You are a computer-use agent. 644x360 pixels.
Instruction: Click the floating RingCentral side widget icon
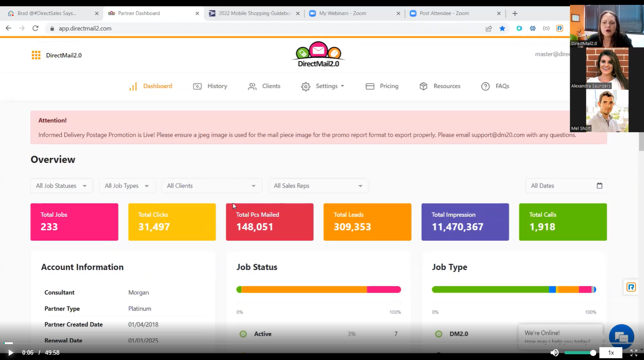point(631,287)
